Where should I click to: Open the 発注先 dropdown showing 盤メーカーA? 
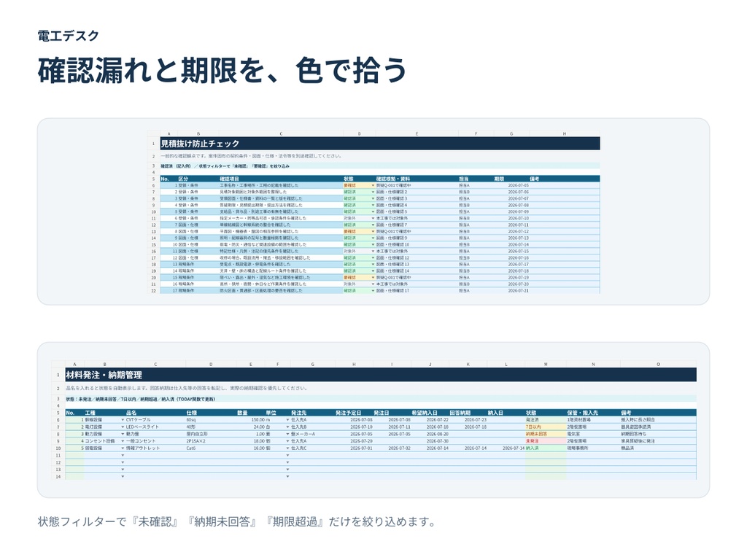coord(287,435)
